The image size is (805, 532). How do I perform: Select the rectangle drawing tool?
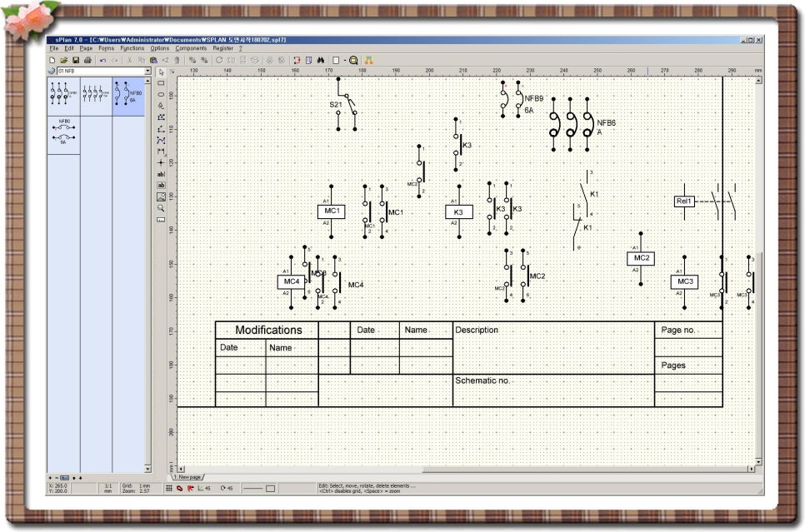pyautogui.click(x=161, y=83)
